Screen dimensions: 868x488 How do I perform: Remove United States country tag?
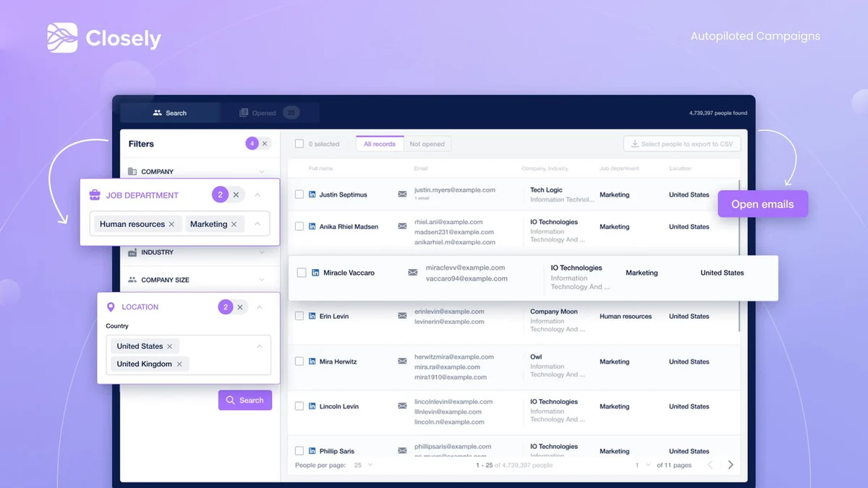coord(170,346)
